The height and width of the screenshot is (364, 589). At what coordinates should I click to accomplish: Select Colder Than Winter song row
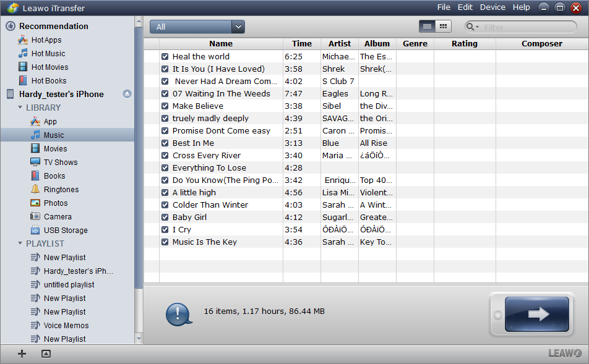click(x=366, y=205)
